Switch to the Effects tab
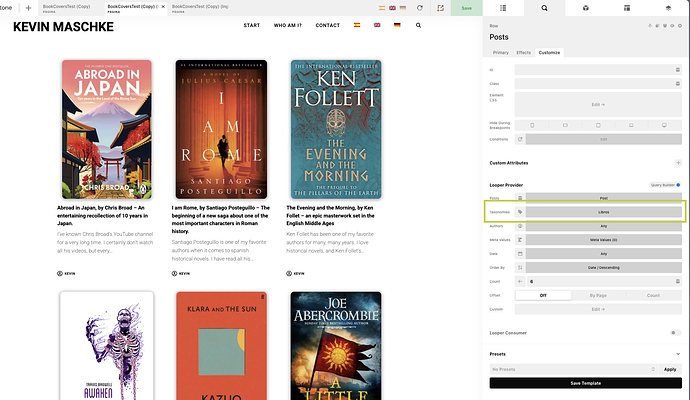690x400 pixels. coord(524,52)
